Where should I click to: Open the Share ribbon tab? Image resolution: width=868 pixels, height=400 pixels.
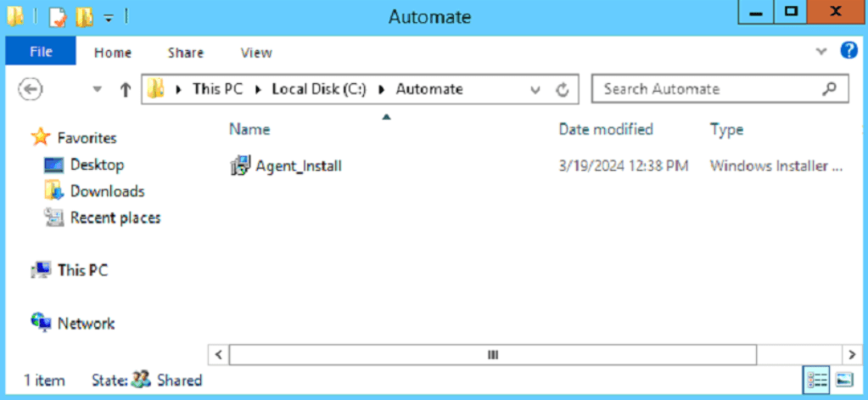(185, 53)
